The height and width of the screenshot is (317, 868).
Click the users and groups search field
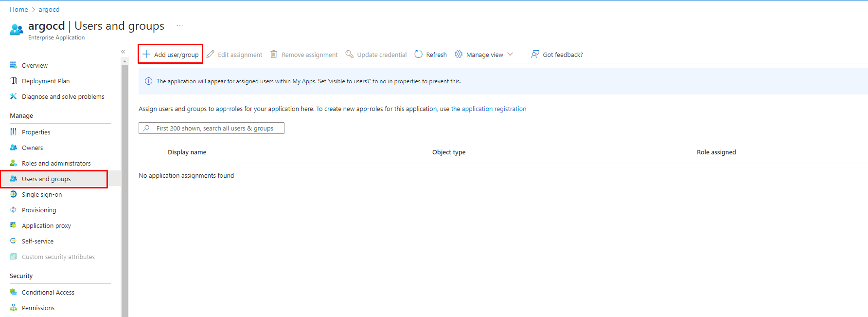(x=212, y=128)
